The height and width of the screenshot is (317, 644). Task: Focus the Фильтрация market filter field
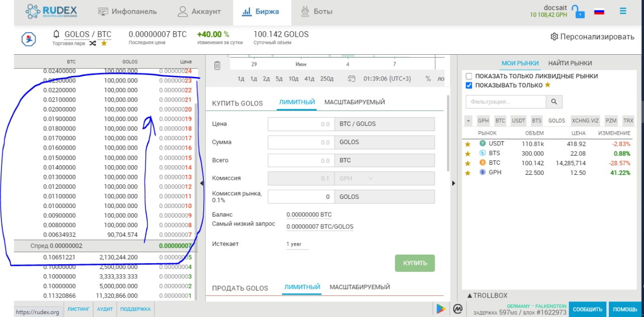coord(506,101)
